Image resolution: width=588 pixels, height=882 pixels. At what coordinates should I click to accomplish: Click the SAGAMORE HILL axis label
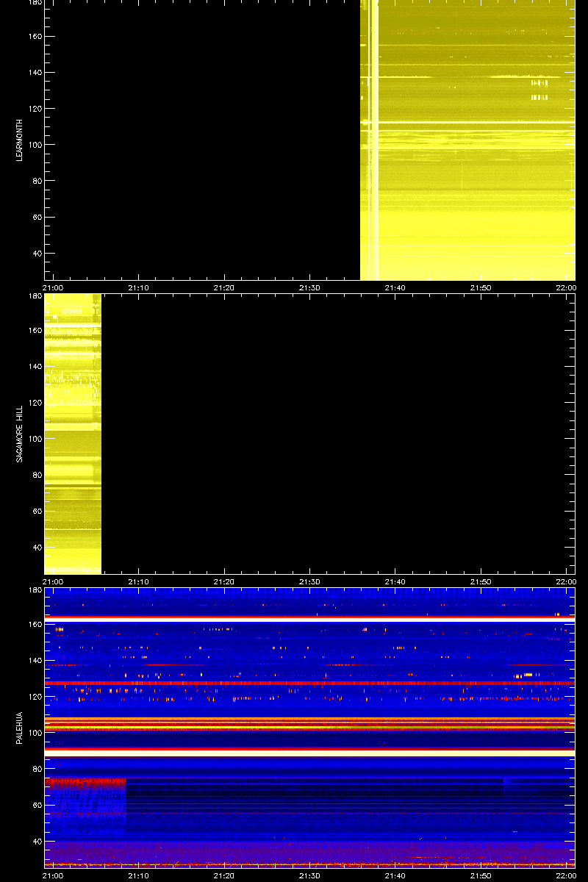(x=20, y=434)
